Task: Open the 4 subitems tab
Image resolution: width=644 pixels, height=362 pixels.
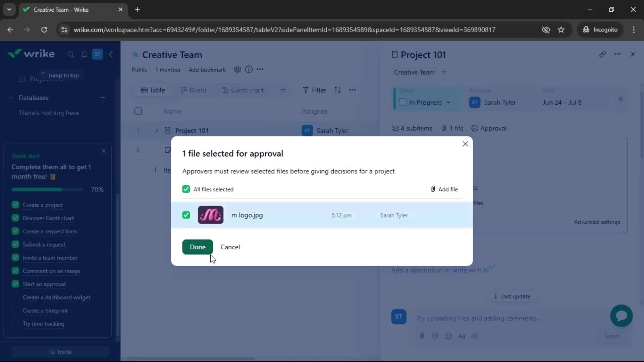Action: coord(412,128)
